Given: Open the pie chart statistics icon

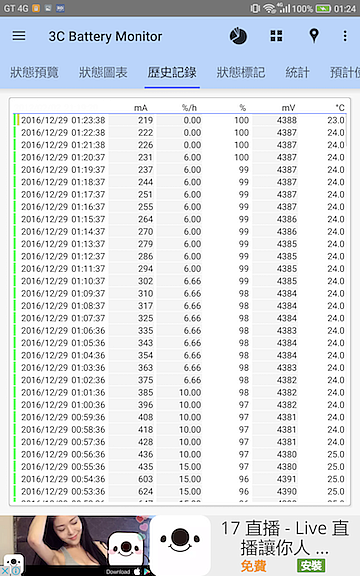Looking at the screenshot, I should click(x=238, y=36).
